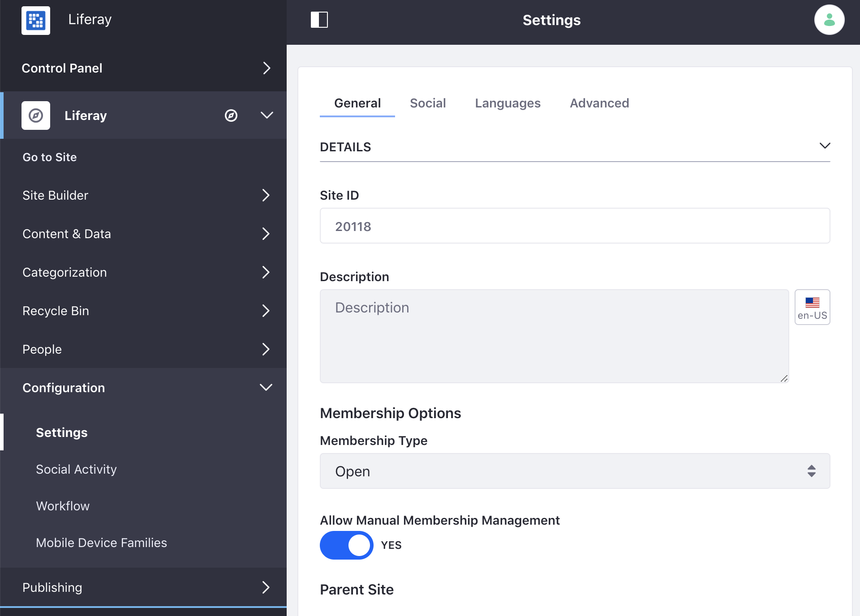Turn off Allow Manual Membership Management

tap(346, 545)
